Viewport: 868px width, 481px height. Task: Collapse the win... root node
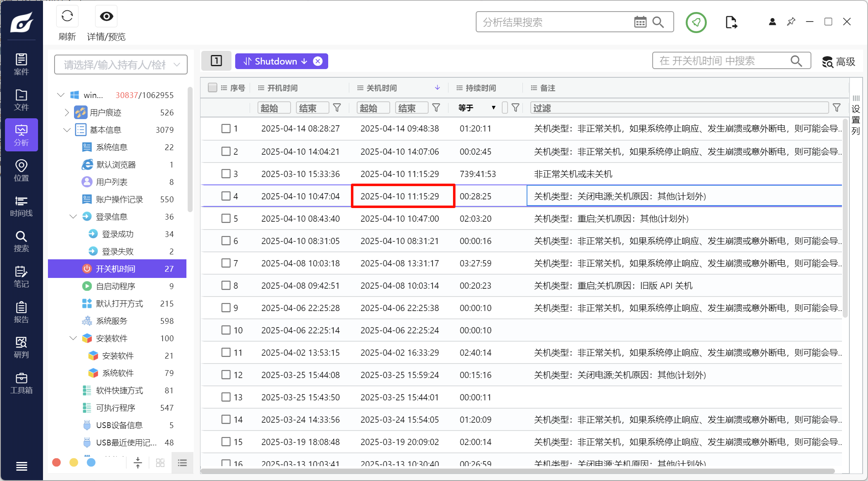point(61,95)
